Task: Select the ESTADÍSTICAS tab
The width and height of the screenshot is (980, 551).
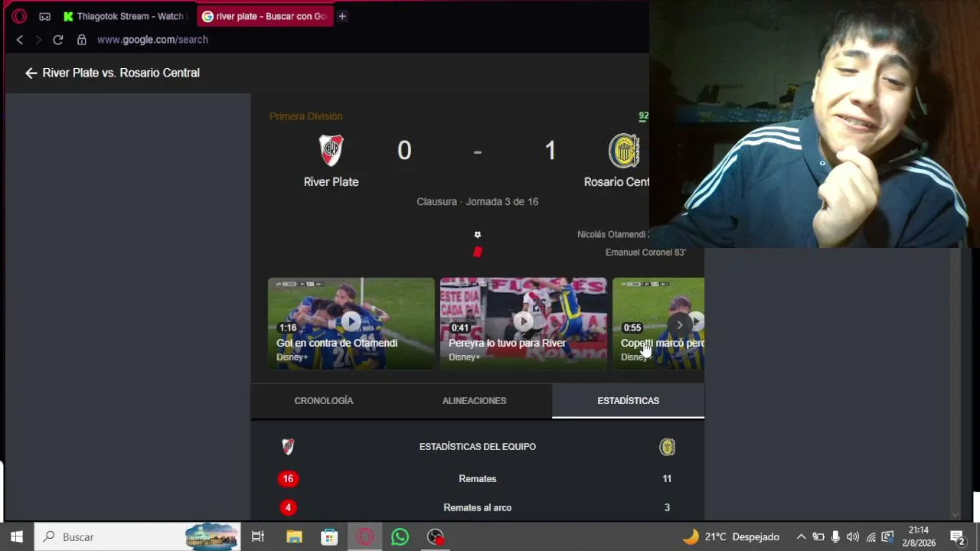Action: (628, 401)
